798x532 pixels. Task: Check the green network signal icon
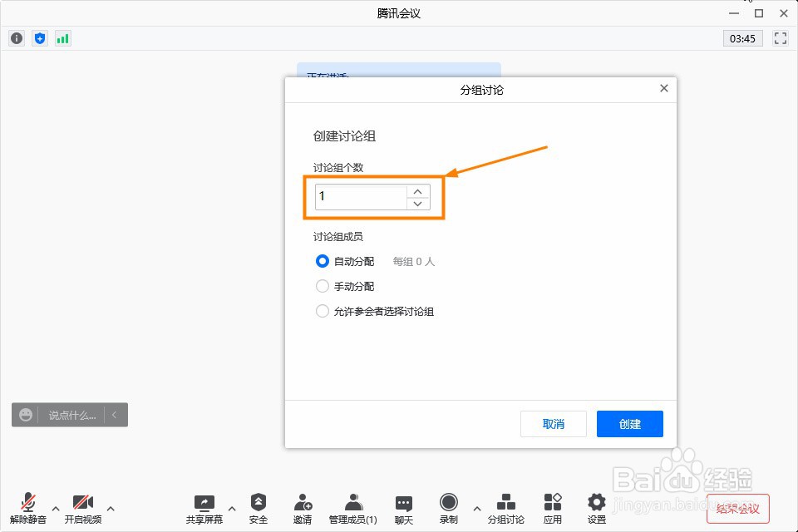[62, 38]
